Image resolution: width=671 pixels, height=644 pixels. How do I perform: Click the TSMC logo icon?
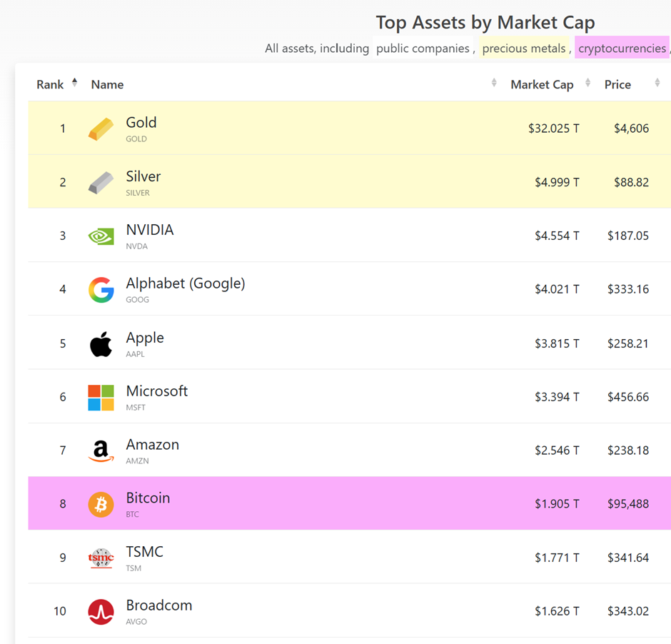click(x=101, y=558)
